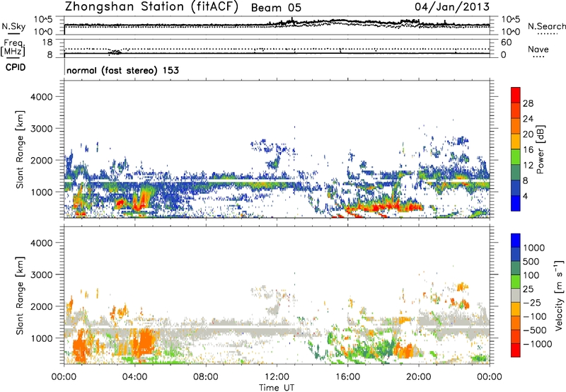Click the 'Slant Range [km]' label of power panel
The image size is (566, 392).
[x=20, y=149]
